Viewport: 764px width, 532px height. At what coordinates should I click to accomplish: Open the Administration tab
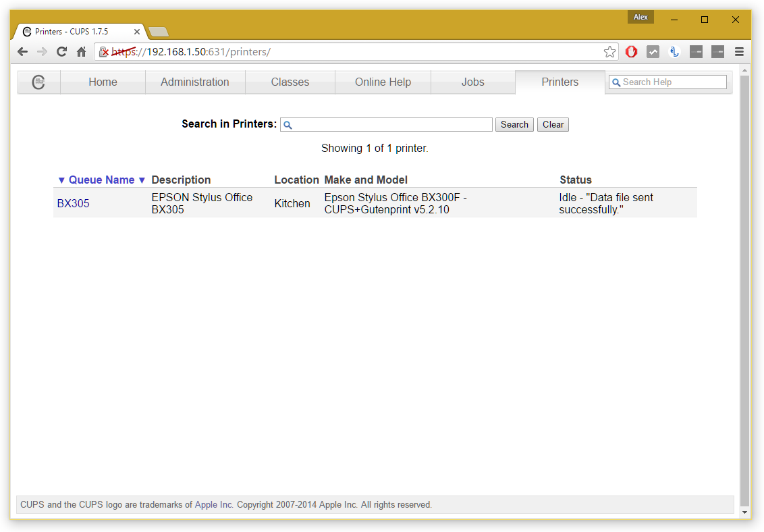(195, 82)
